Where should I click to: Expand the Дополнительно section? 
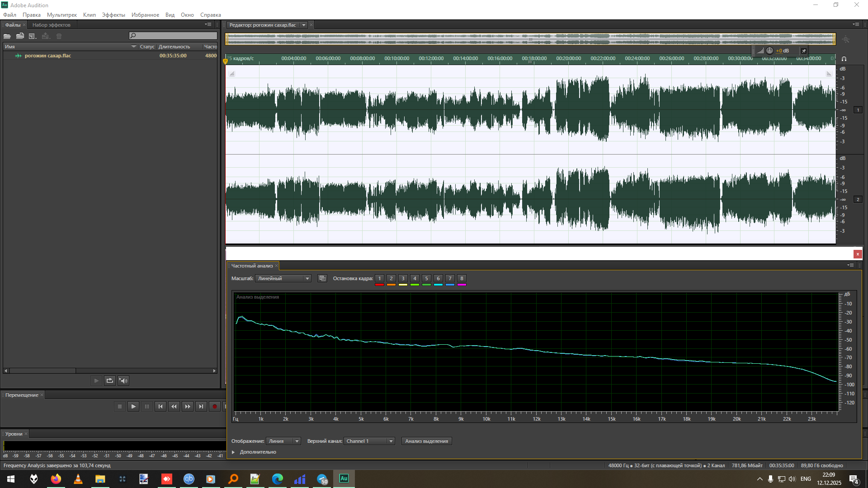click(234, 452)
